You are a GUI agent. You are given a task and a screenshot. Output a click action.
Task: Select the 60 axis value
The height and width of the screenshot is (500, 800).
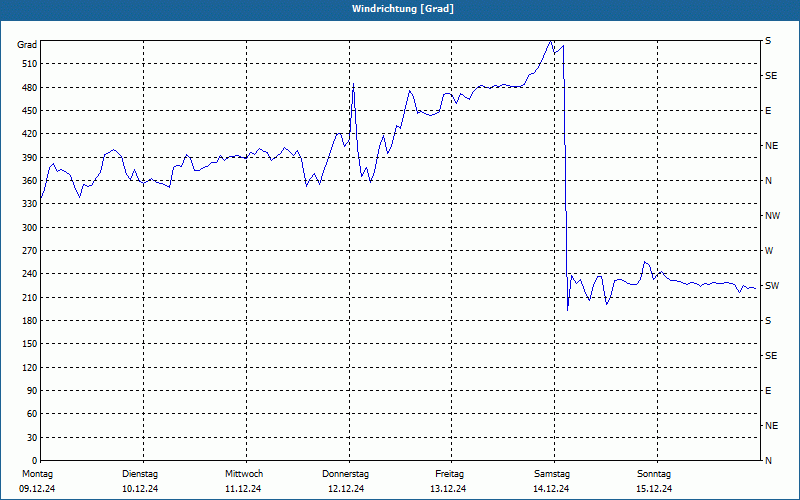33,413
